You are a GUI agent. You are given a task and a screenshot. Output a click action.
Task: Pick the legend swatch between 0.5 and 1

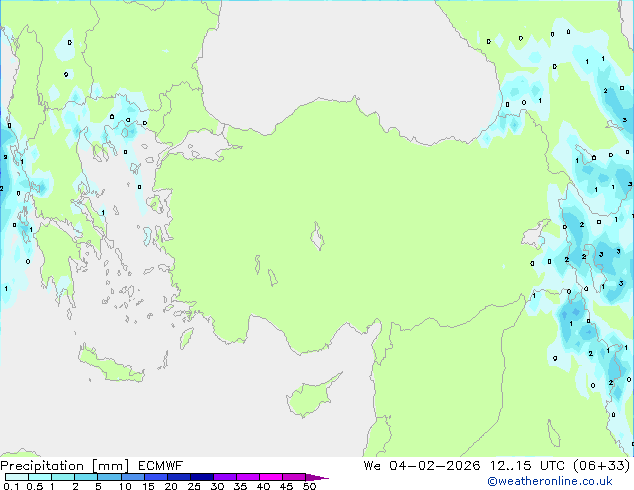click(x=40, y=477)
